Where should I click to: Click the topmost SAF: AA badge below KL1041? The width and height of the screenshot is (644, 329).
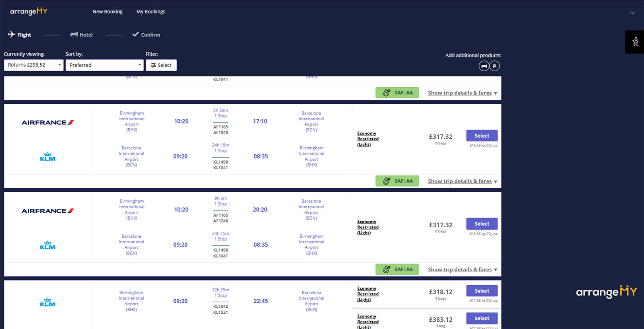(397, 93)
